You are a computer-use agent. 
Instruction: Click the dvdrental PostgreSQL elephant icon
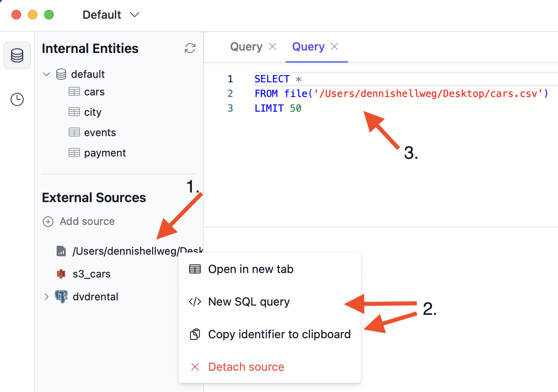pyautogui.click(x=61, y=297)
